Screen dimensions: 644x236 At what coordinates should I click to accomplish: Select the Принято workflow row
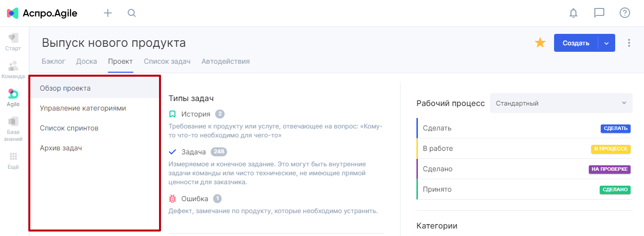pos(524,189)
